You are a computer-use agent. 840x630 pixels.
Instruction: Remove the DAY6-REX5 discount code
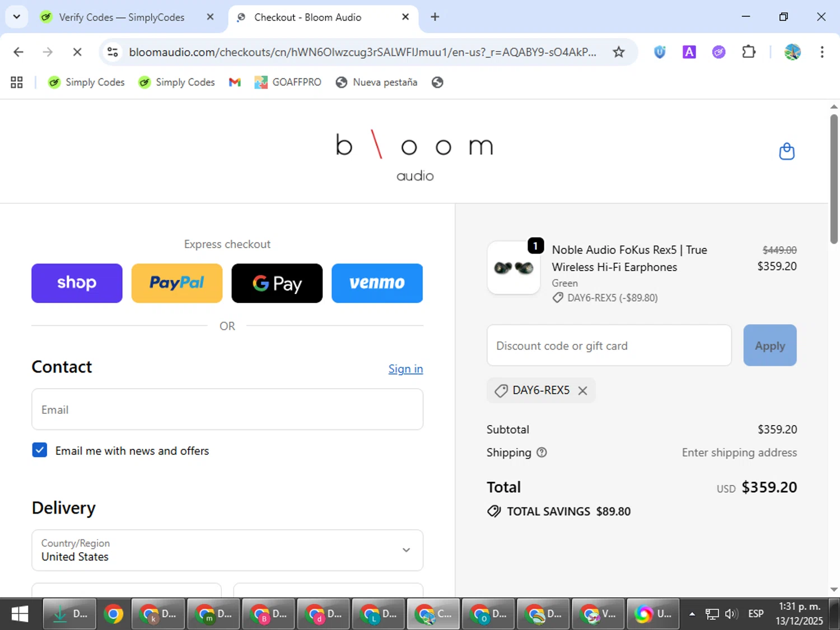point(583,390)
